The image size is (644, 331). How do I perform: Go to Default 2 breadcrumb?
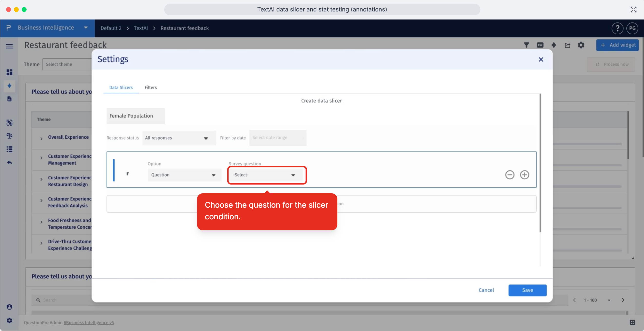[x=111, y=28]
